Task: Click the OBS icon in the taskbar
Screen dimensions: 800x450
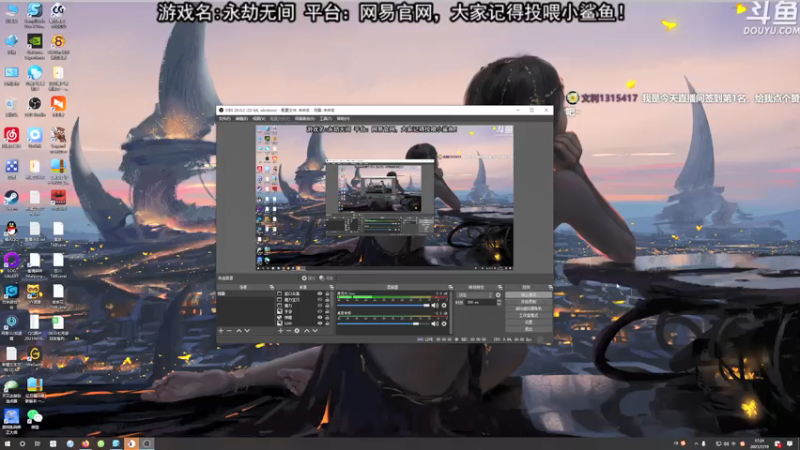Action: pyautogui.click(x=147, y=444)
